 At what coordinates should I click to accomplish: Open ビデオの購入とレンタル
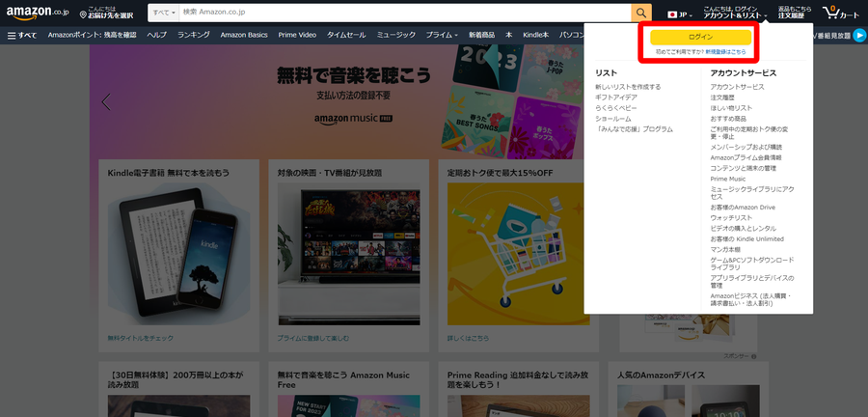pyautogui.click(x=743, y=228)
